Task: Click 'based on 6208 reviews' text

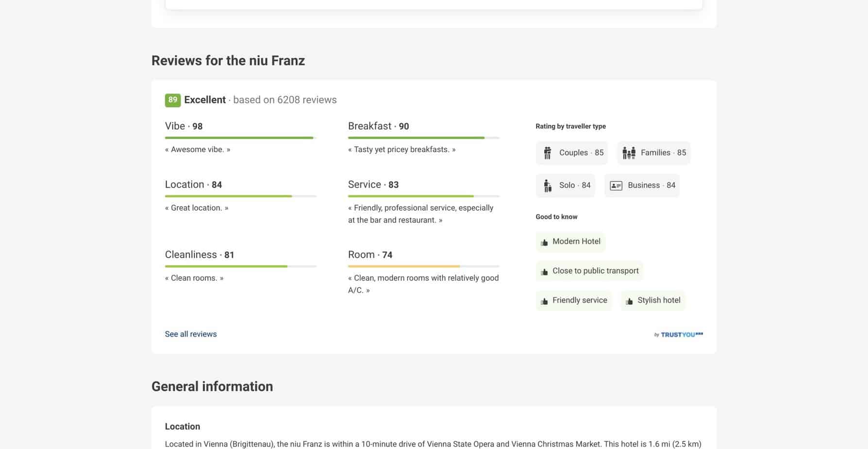Action: [x=285, y=100]
